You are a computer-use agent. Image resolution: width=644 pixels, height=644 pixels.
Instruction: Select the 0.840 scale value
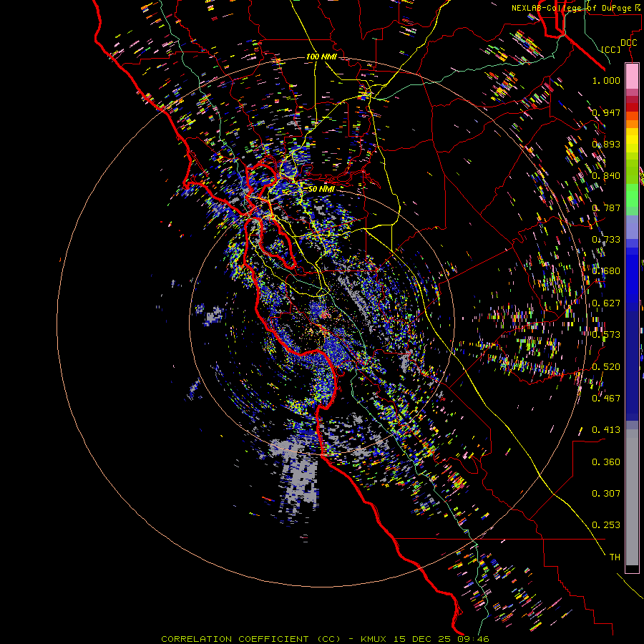[606, 176]
